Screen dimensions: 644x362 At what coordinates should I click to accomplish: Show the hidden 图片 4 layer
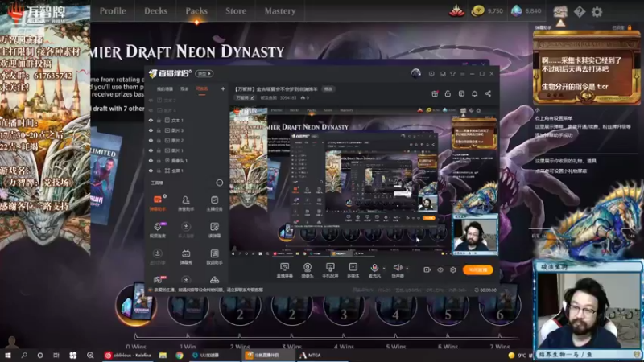coord(151,110)
